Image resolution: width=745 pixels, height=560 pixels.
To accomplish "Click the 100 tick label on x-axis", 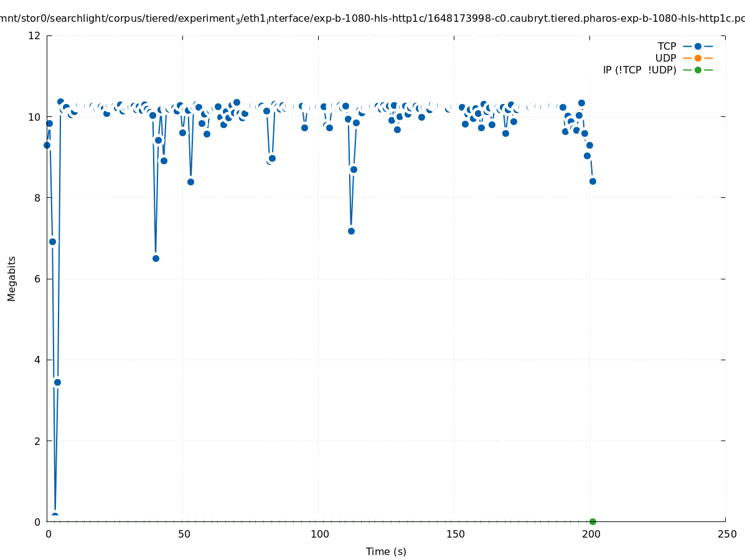I will click(x=319, y=534).
